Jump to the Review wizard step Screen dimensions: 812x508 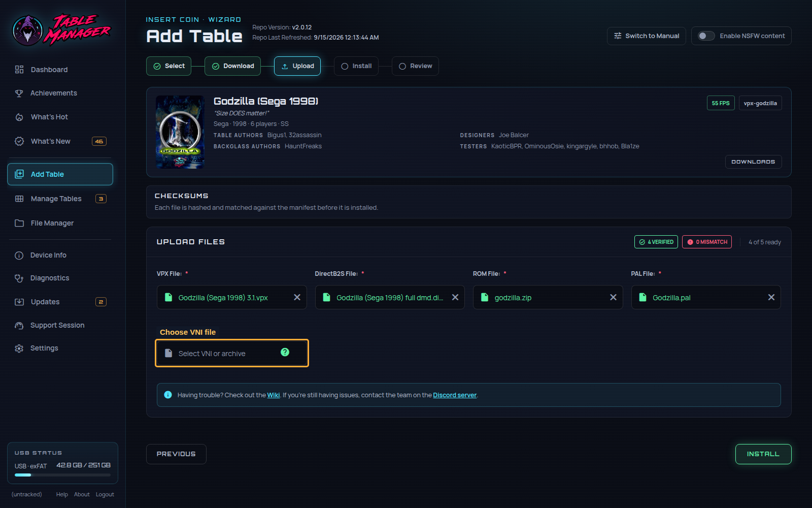[415, 66]
